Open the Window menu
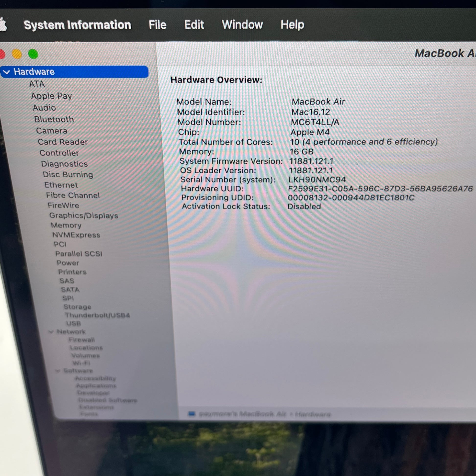 [x=242, y=25]
